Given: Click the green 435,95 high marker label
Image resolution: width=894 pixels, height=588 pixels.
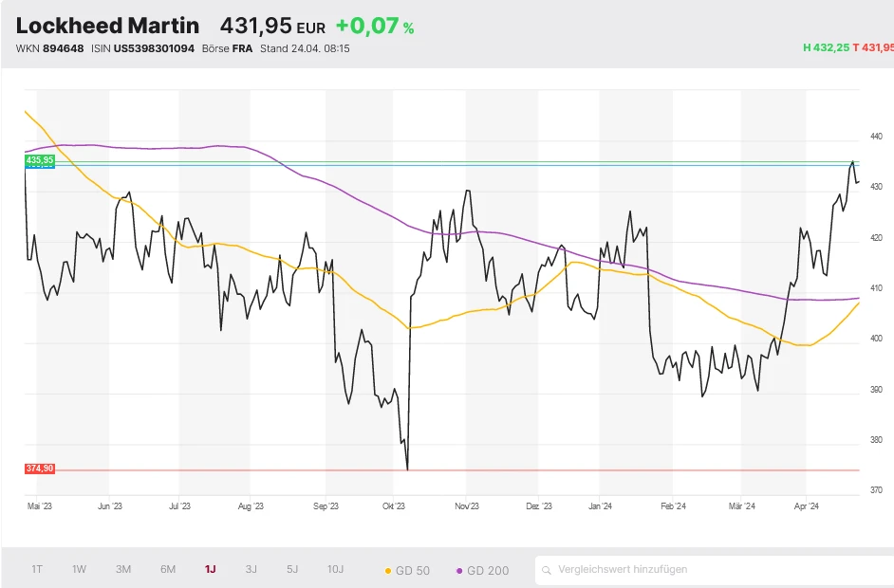Looking at the screenshot, I should click(39, 161).
